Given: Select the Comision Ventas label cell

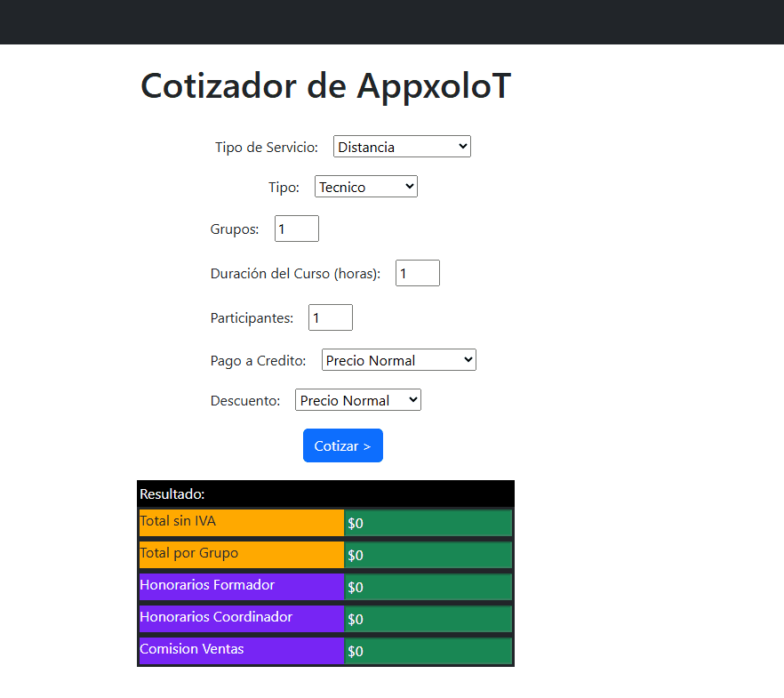Looking at the screenshot, I should (x=241, y=651).
